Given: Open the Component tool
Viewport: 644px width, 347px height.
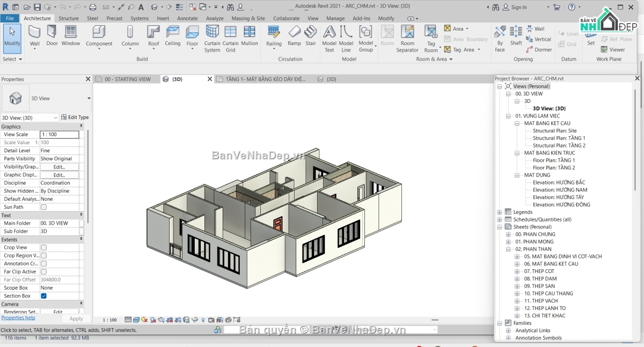Looking at the screenshot, I should 99,36.
